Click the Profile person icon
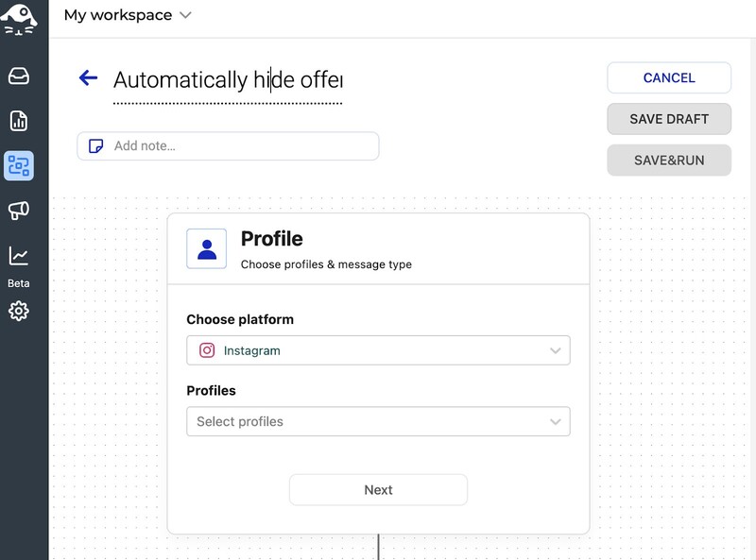The height and width of the screenshot is (560, 756). pyautogui.click(x=207, y=248)
